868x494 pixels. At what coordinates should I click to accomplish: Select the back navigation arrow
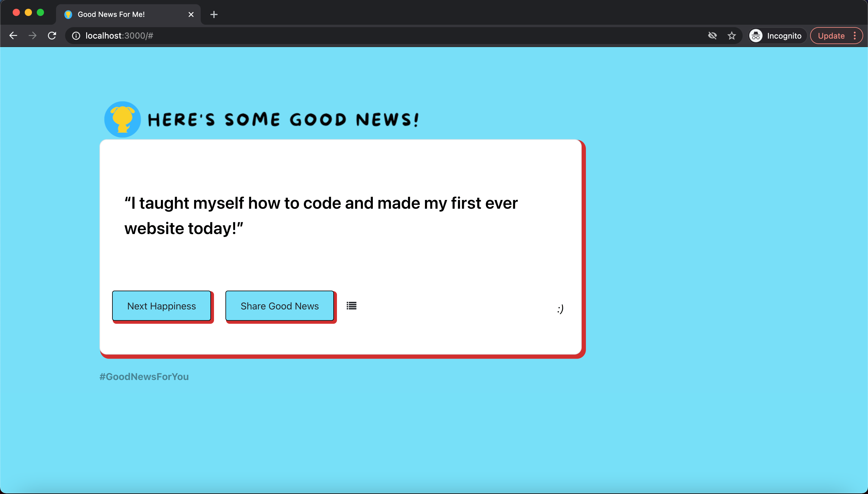[x=13, y=35]
